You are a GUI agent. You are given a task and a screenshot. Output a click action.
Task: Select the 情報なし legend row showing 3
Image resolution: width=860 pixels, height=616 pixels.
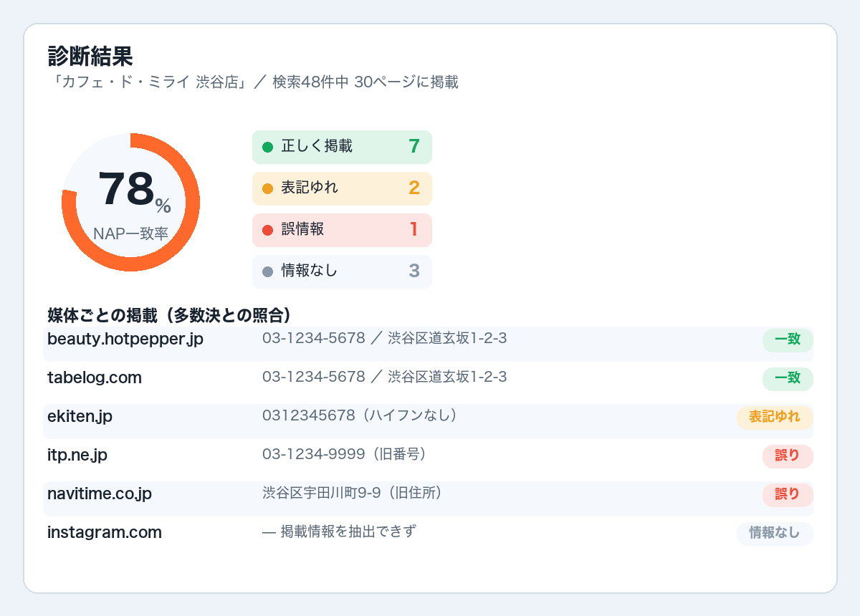[342, 271]
